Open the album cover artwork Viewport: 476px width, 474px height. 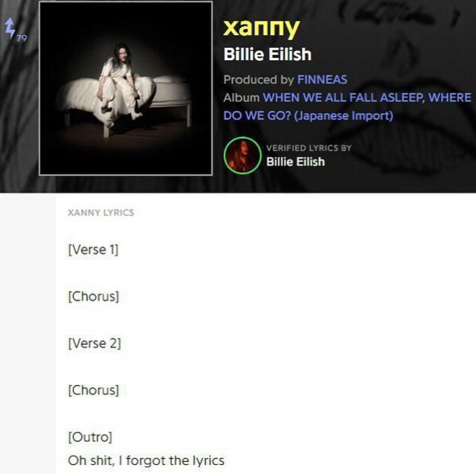[126, 88]
